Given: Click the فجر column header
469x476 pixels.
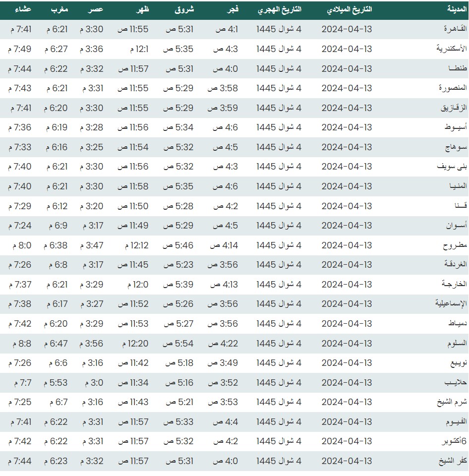Looking at the screenshot, I should 232,10.
